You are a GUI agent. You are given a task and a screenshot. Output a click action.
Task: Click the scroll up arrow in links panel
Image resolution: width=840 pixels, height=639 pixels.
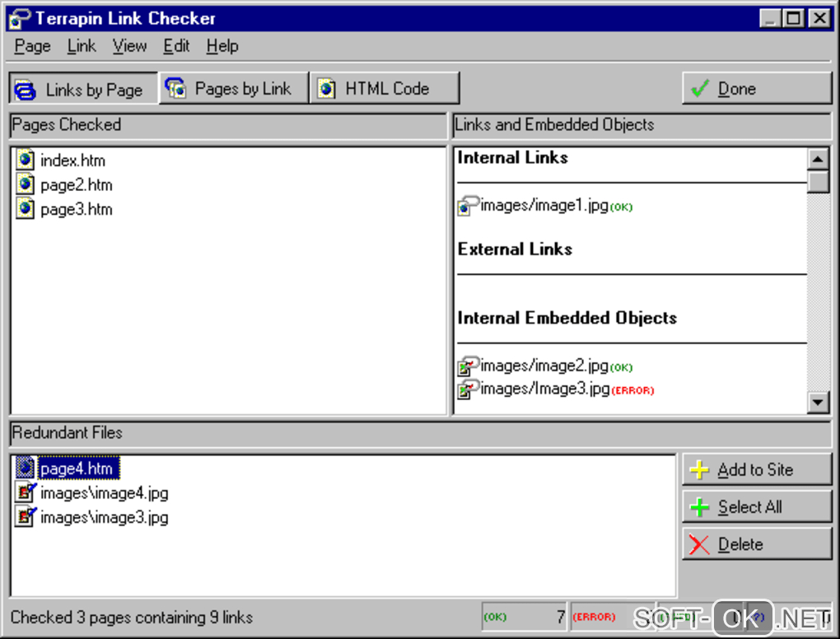(x=818, y=159)
